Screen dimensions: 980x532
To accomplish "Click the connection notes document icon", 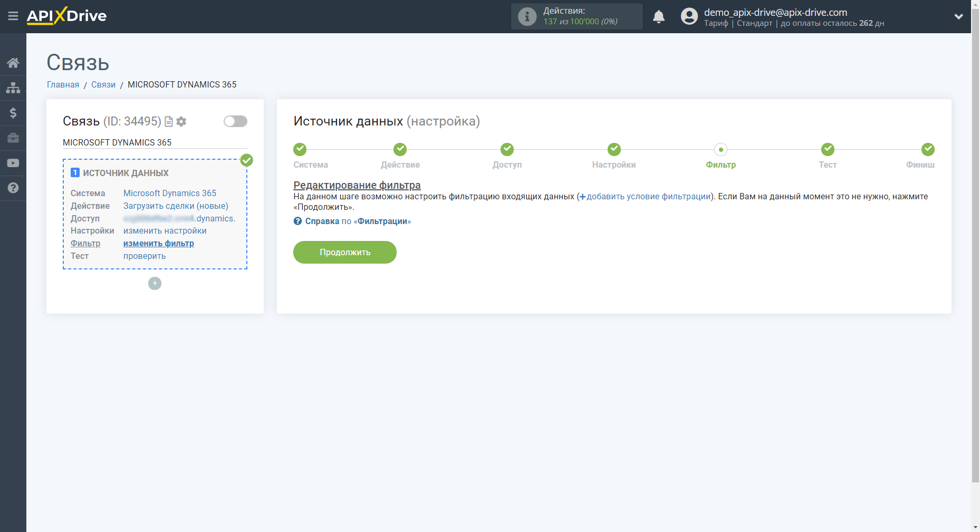I will click(169, 122).
